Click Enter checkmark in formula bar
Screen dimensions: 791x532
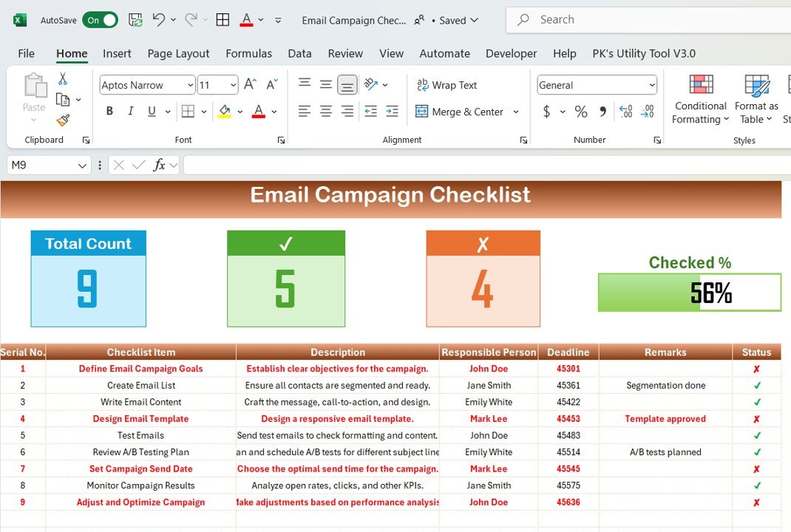tap(138, 165)
